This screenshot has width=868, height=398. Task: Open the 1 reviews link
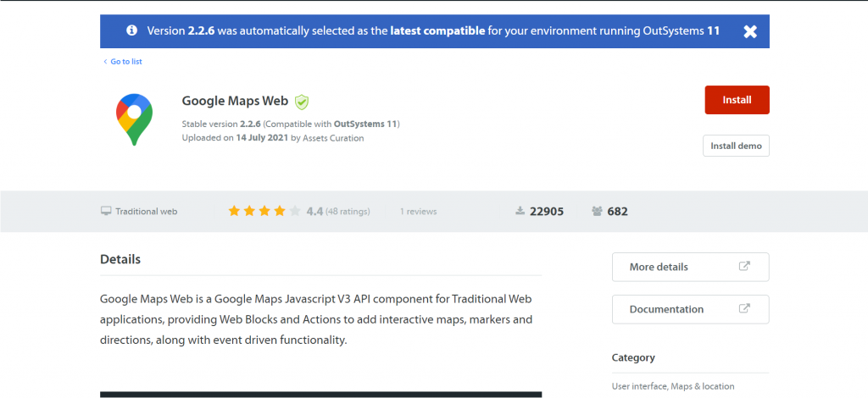click(418, 212)
